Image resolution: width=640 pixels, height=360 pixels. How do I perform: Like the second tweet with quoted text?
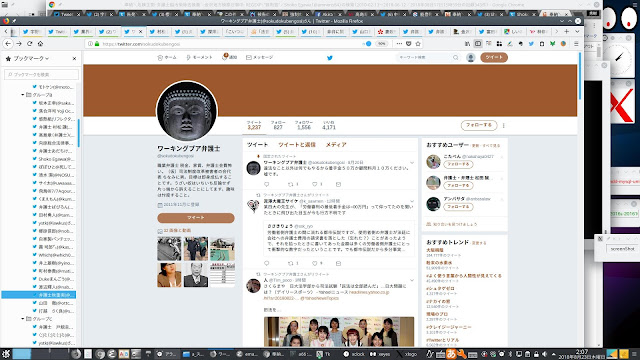tap(315, 263)
